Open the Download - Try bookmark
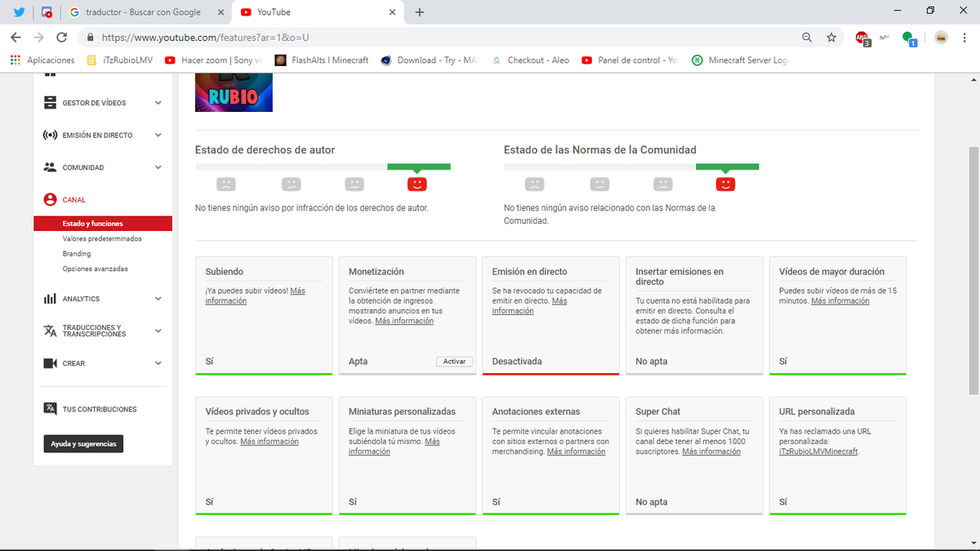This screenshot has height=551, width=980. (x=429, y=60)
